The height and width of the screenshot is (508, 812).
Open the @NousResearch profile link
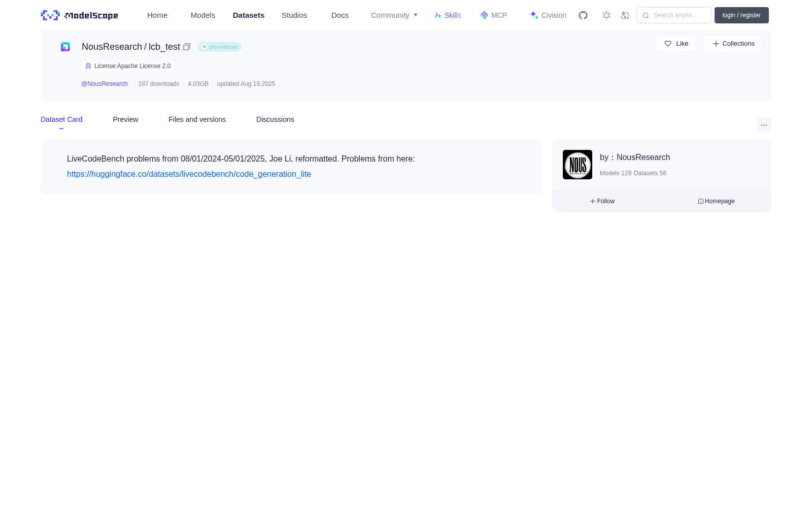coord(105,84)
